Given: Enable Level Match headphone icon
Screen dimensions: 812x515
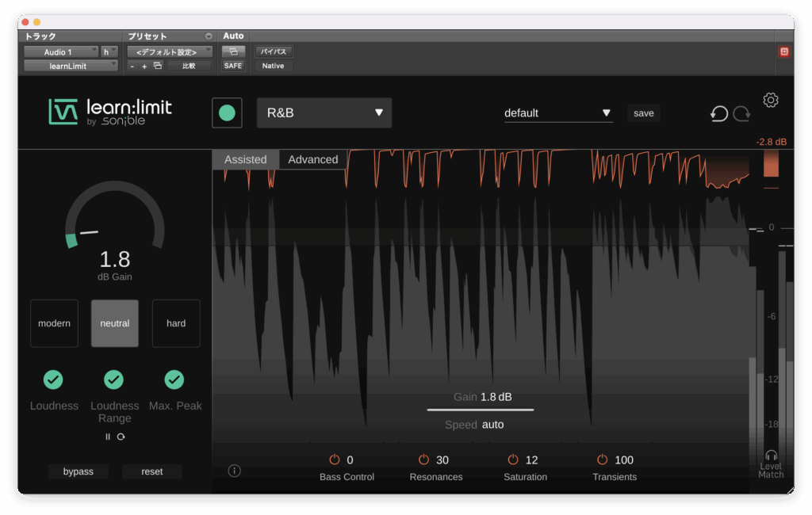Looking at the screenshot, I should coord(771,456).
